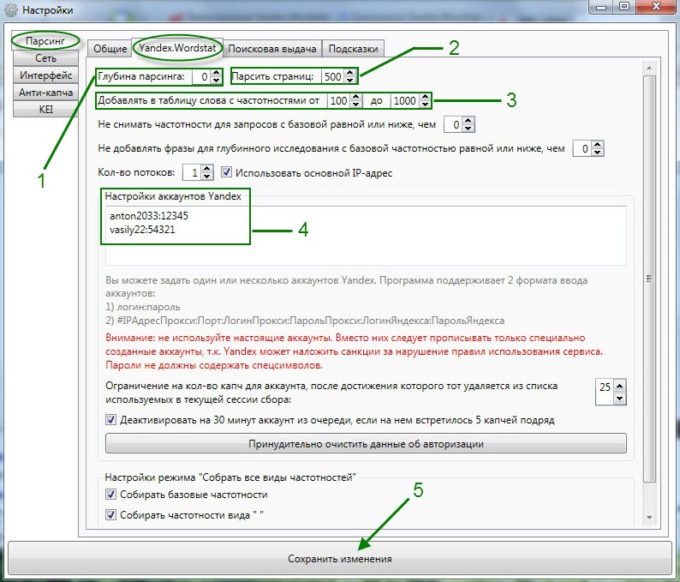Decrease captcha limit 25 with down arrow
Image resolution: width=680 pixels, height=582 pixels.
point(620,399)
